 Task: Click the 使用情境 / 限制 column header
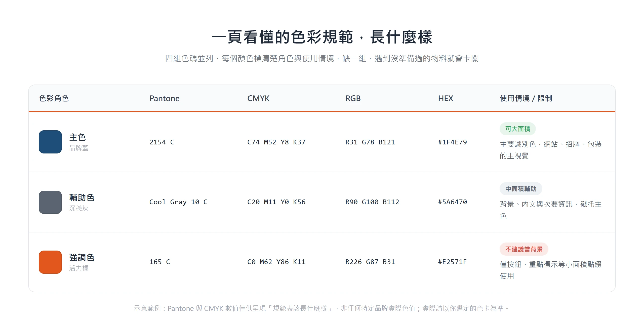point(526,98)
